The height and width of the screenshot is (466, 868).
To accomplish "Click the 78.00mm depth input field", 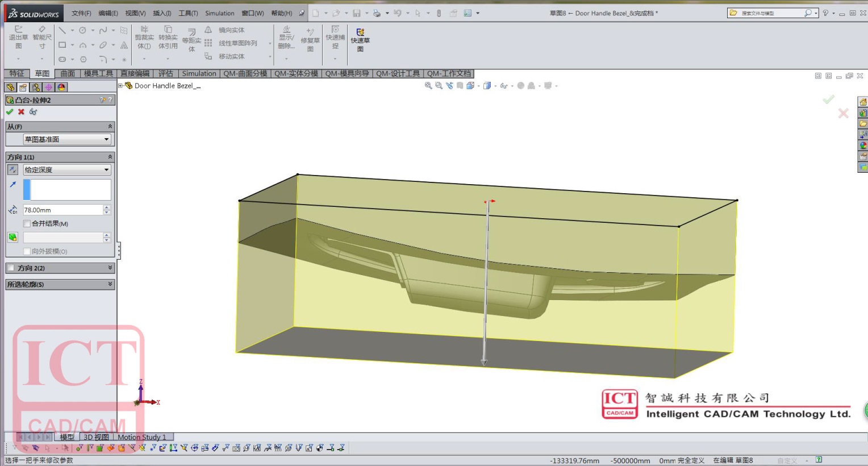I will [62, 210].
